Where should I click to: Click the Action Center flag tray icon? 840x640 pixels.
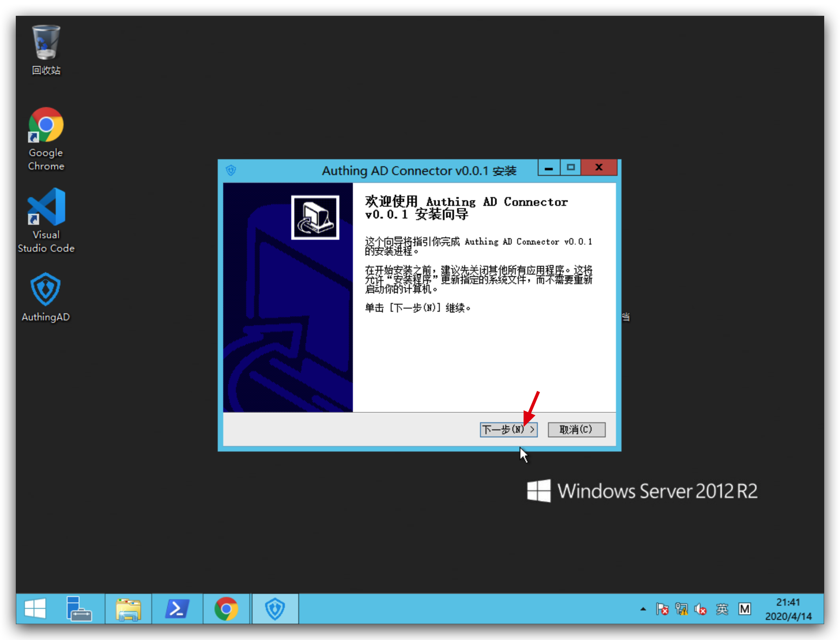[662, 609]
